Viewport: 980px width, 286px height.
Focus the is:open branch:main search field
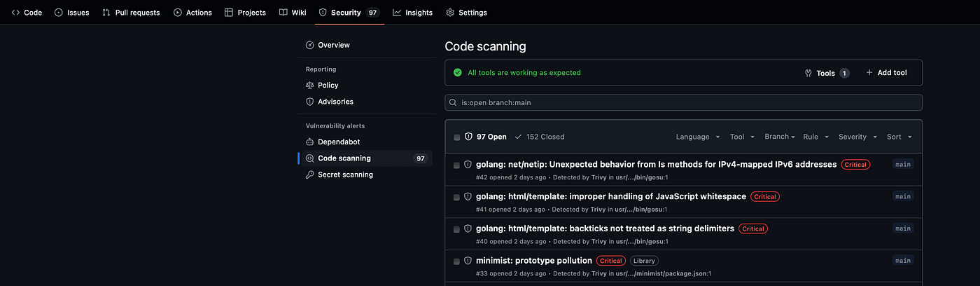pos(683,102)
